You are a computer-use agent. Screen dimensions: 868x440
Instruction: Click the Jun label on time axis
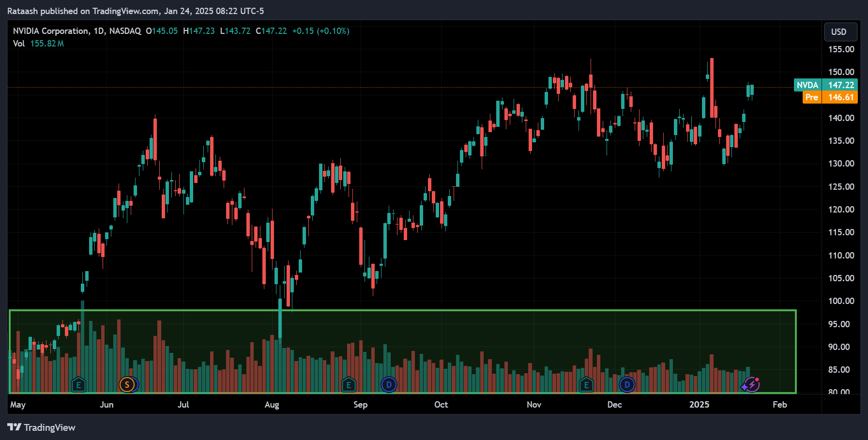107,405
